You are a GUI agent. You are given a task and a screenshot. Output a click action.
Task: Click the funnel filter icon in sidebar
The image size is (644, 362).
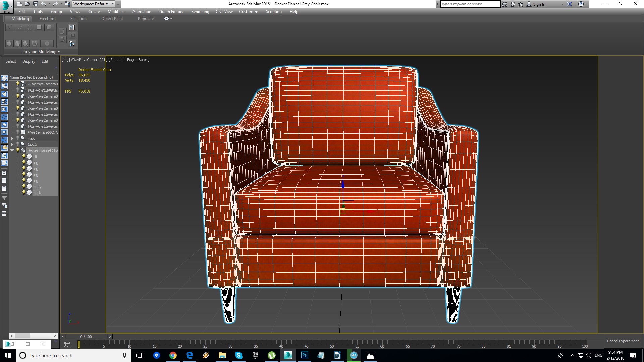[x=4, y=198]
